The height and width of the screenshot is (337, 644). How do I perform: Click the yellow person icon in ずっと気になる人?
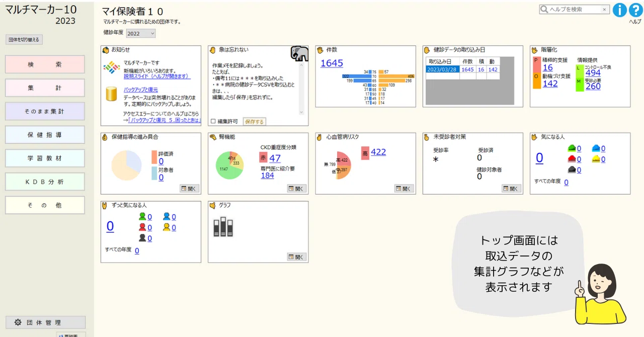click(167, 227)
